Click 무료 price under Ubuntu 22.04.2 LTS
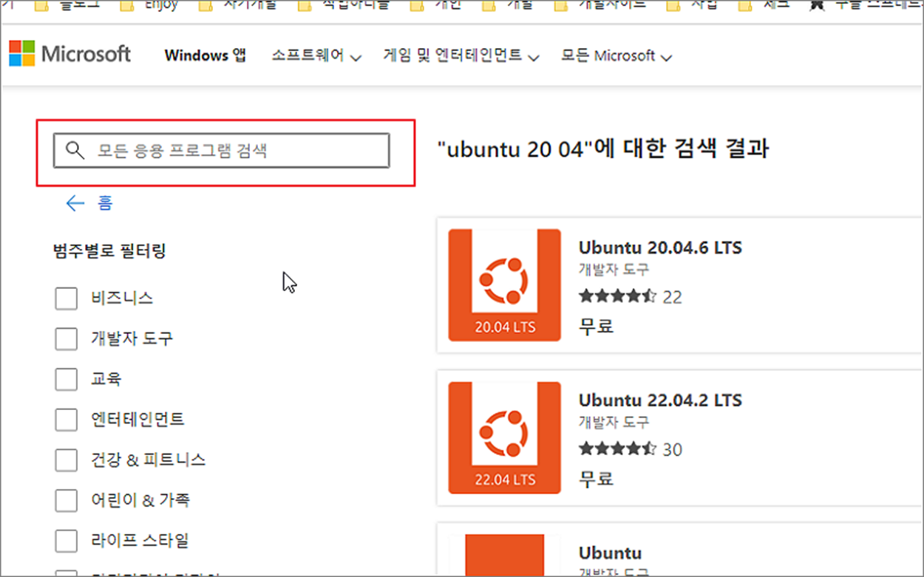 tap(597, 478)
